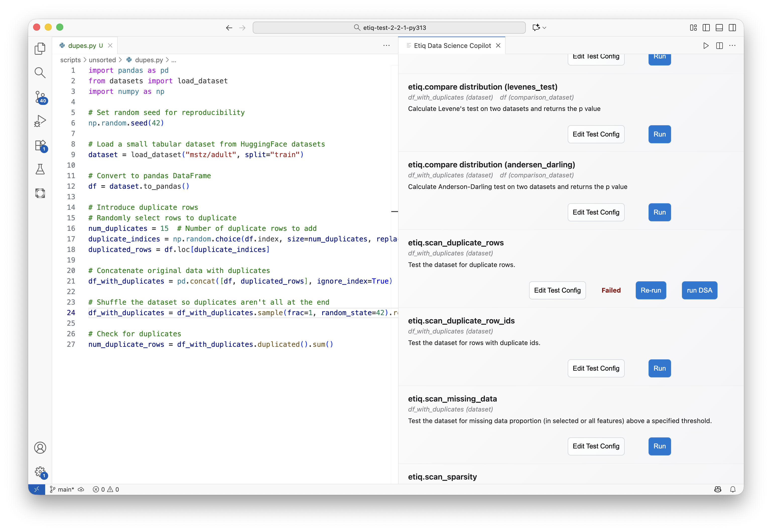Click the run DSA button

click(x=699, y=290)
